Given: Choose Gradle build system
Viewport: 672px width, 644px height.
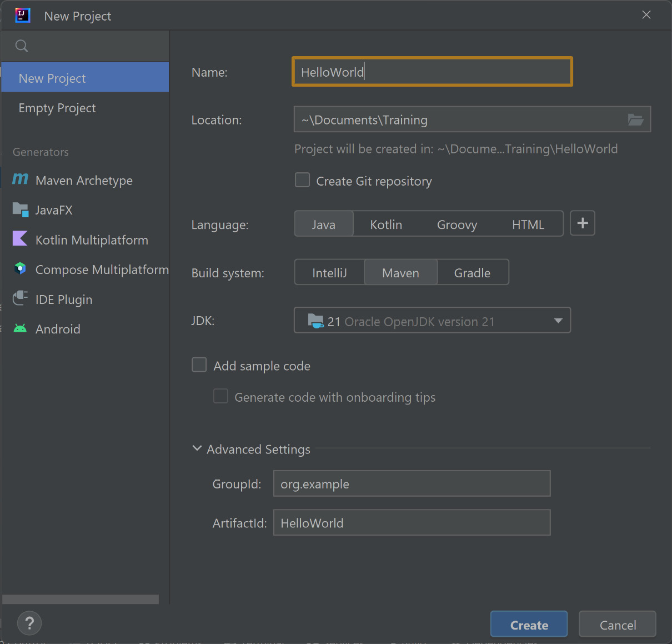Looking at the screenshot, I should [x=473, y=272].
